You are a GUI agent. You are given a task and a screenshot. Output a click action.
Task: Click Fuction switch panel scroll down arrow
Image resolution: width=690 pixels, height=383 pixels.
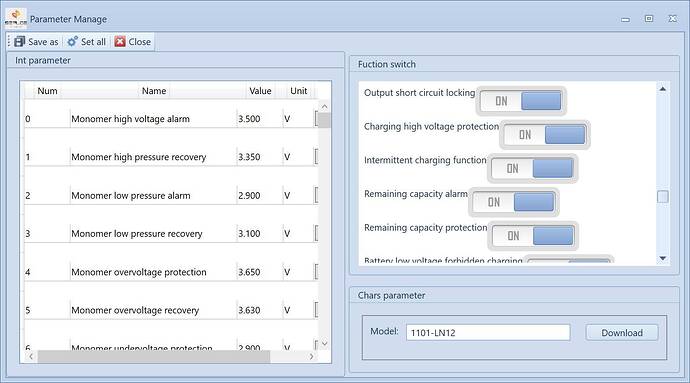663,258
